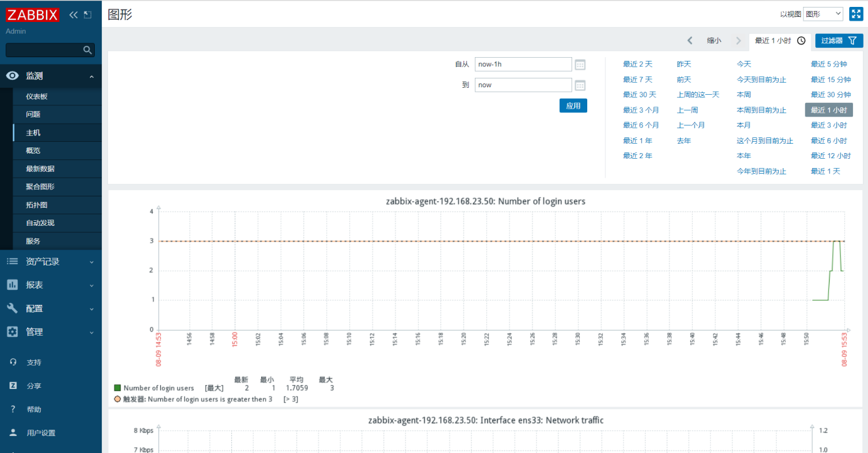Choose the 最近 5 分钟 time range

828,64
